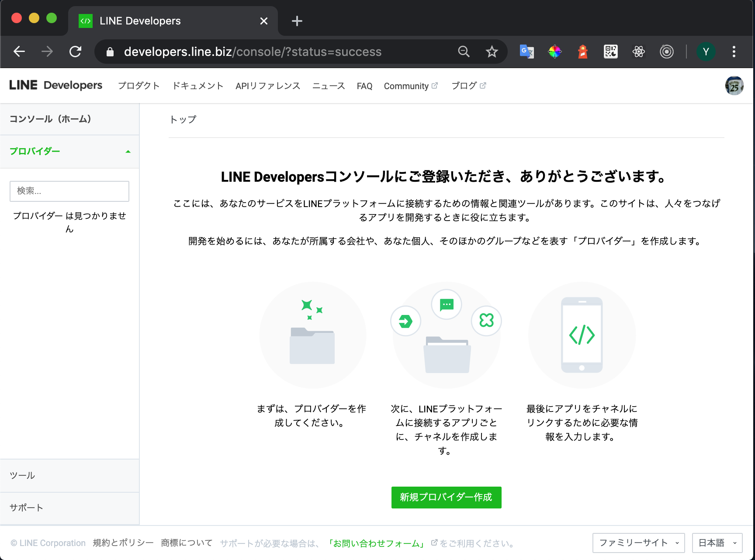Image resolution: width=755 pixels, height=560 pixels.
Task: Click the zoom magnifier icon in the address bar
Action: 464,52
